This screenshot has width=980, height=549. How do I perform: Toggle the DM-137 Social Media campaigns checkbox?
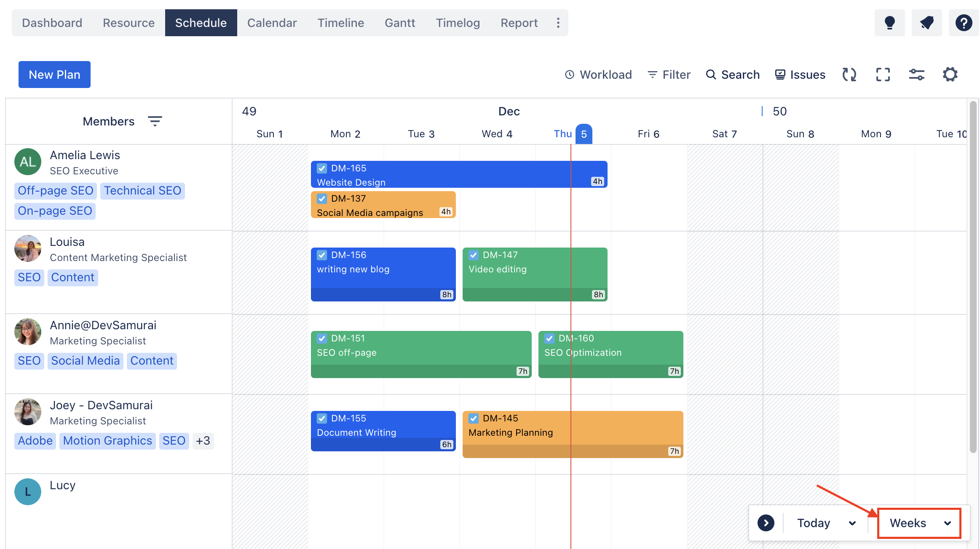click(322, 199)
